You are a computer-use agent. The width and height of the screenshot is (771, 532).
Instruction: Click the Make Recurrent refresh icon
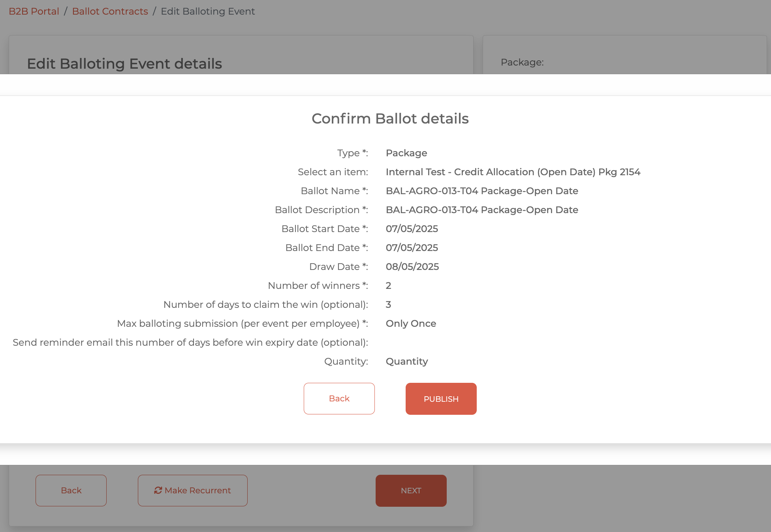158,490
